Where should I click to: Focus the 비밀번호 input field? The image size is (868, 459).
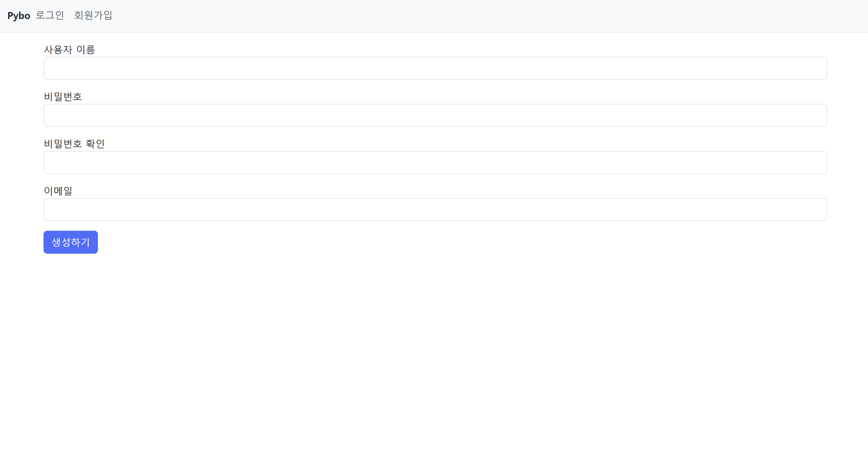(435, 115)
